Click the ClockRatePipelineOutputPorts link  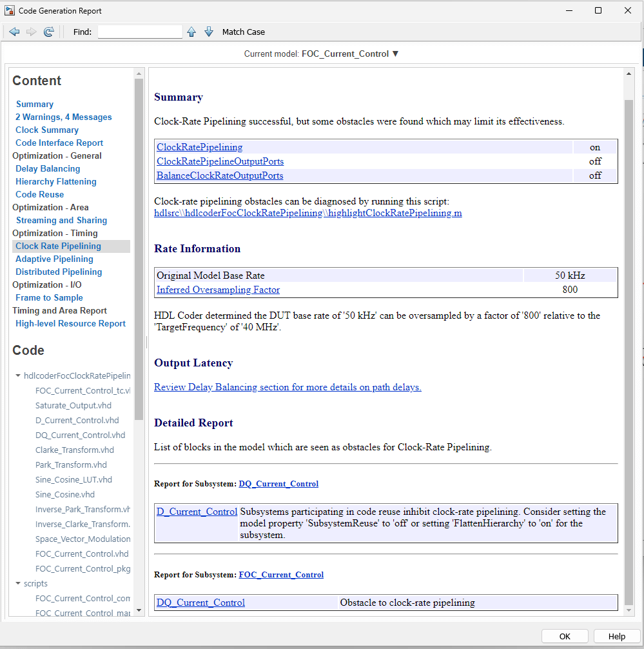click(x=220, y=161)
